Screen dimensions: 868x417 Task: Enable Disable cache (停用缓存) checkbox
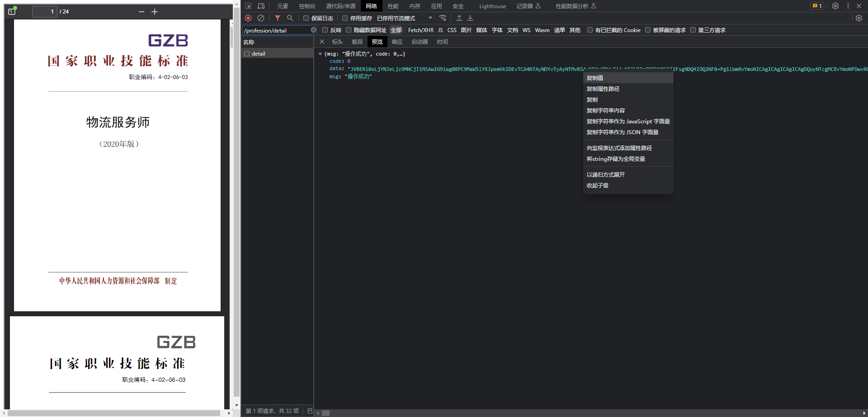(345, 18)
